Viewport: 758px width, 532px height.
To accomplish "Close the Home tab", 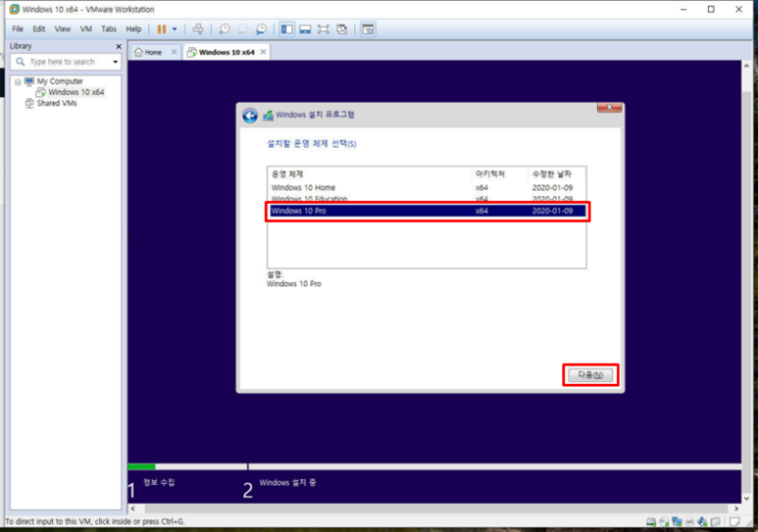I will coord(174,52).
